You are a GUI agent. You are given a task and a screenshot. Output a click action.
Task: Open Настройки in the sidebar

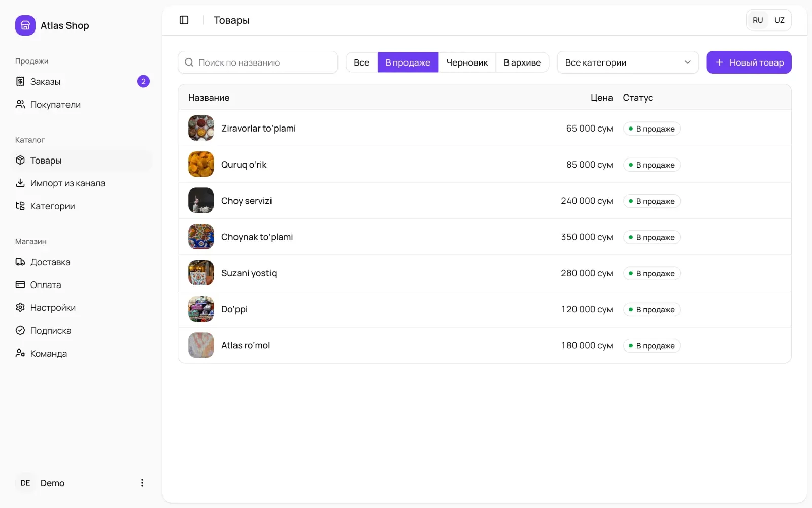[81, 307]
